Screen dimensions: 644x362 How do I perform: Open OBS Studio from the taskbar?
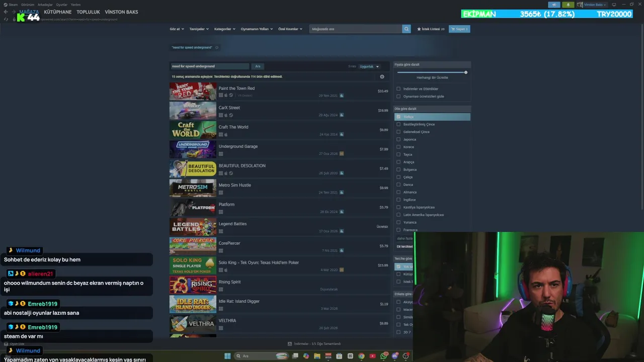(406, 356)
